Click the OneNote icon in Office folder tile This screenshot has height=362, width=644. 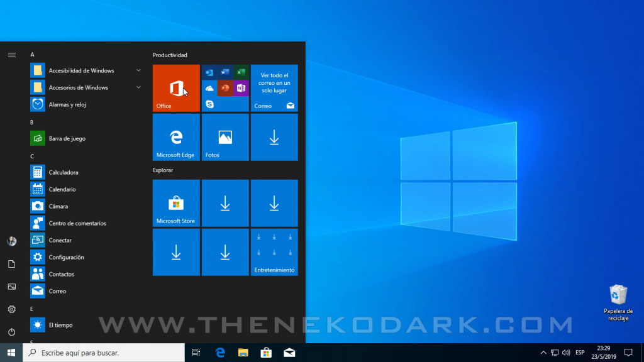click(241, 88)
